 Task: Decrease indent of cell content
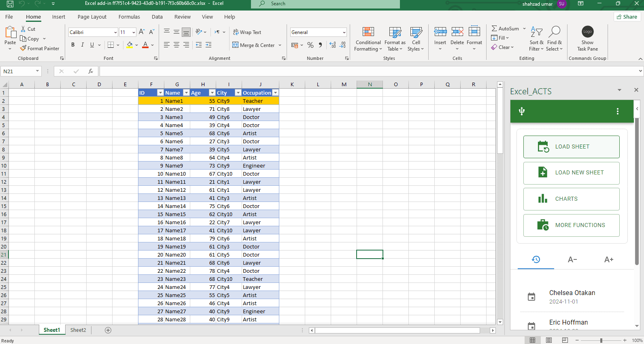click(x=199, y=45)
